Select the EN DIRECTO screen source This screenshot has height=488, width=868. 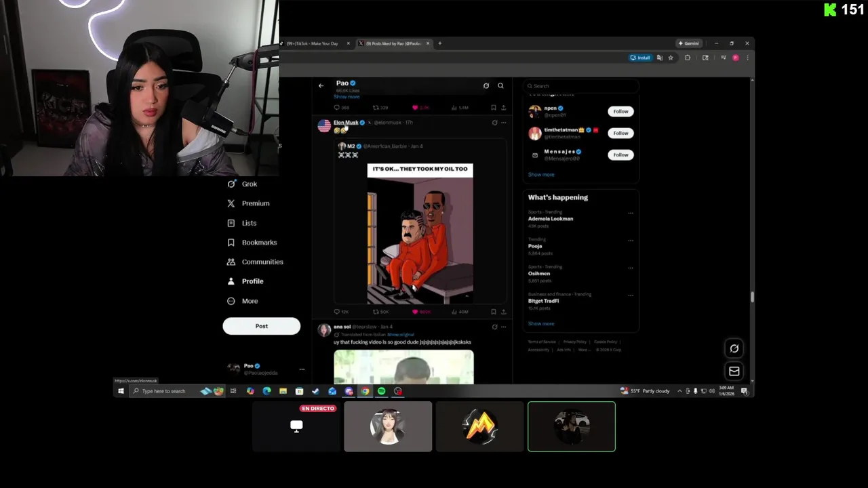[296, 426]
